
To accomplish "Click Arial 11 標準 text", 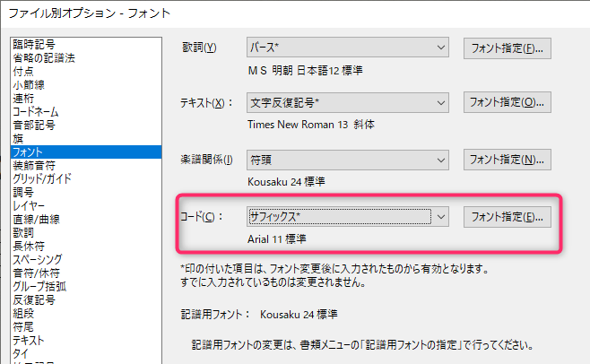I will [276, 239].
